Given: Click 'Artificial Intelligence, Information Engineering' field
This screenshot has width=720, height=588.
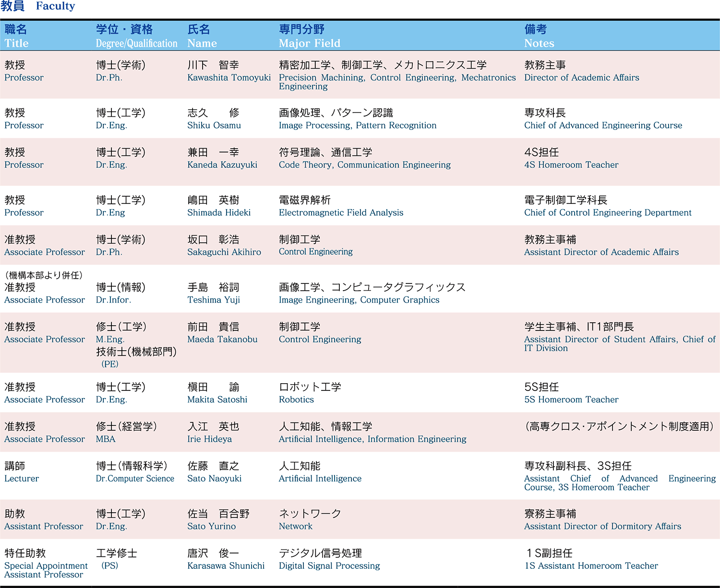Looking at the screenshot, I should point(372,439).
